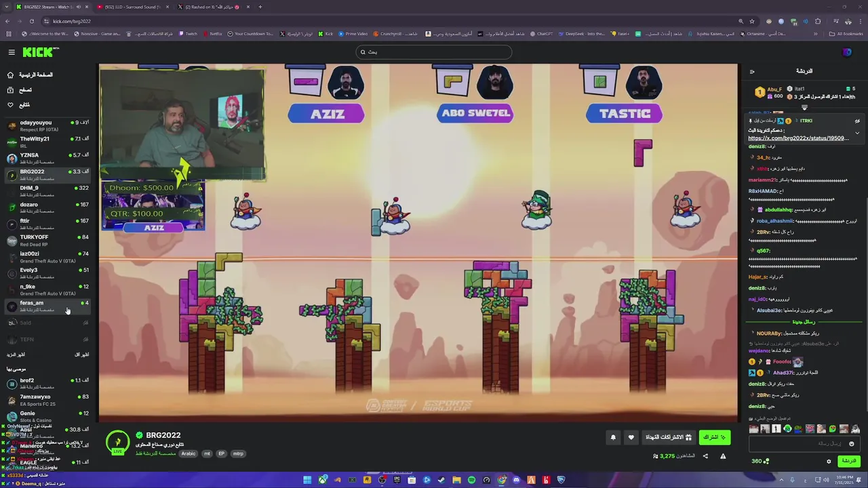This screenshot has width=868, height=488.
Task: Click the Kick search field
Action: 434,52
